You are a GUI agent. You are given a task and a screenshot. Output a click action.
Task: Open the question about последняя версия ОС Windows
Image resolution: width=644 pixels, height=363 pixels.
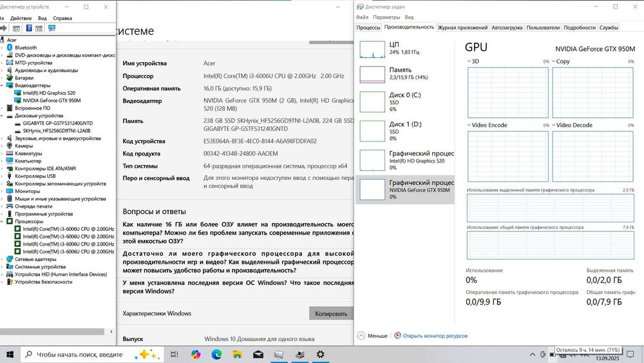pyautogui.click(x=238, y=287)
